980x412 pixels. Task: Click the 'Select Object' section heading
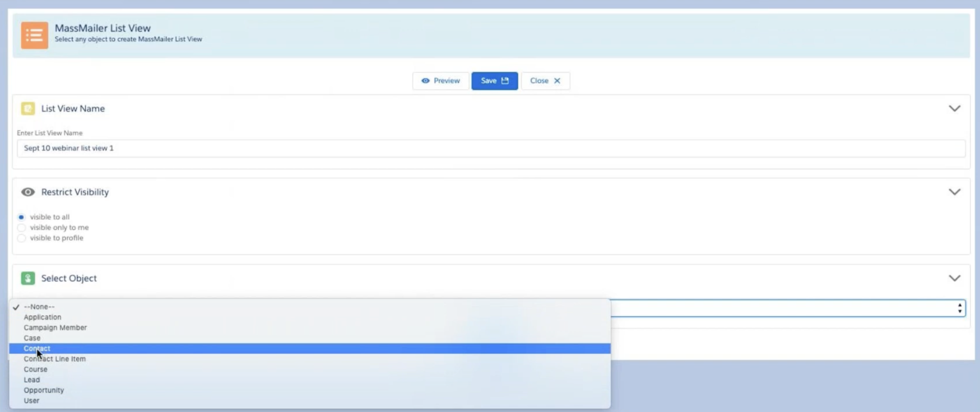69,278
